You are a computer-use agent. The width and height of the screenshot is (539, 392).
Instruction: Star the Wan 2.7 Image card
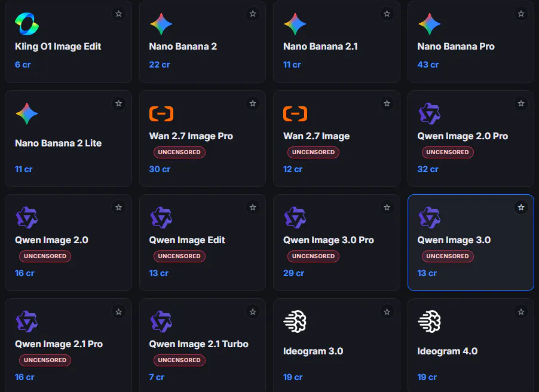(387, 103)
